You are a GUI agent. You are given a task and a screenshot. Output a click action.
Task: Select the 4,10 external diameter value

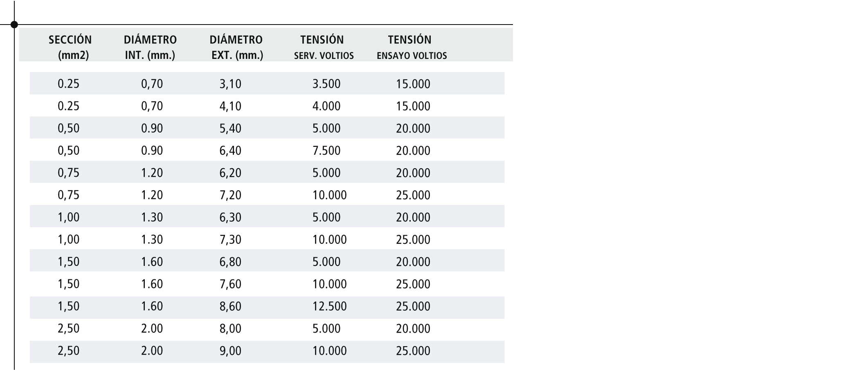pos(230,106)
